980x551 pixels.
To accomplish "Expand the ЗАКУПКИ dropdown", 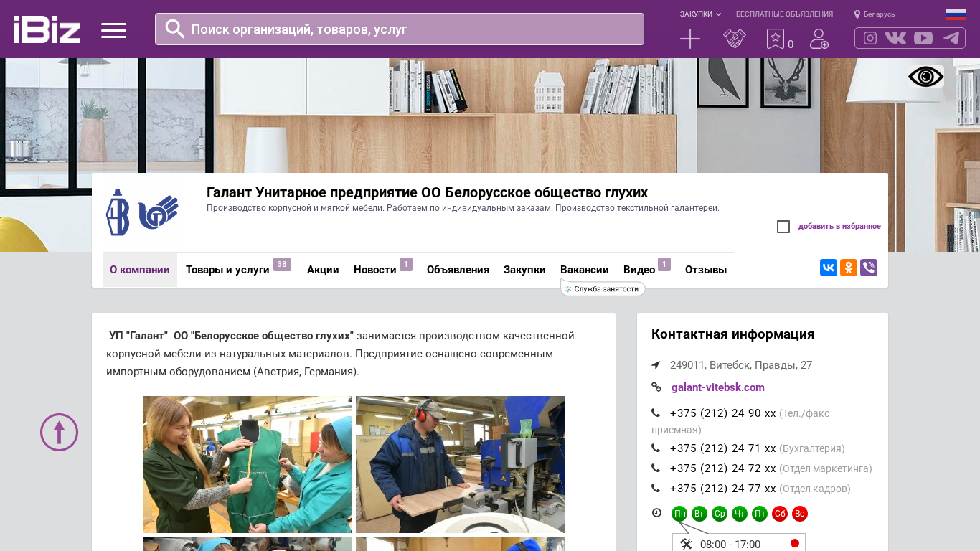I will pos(700,14).
